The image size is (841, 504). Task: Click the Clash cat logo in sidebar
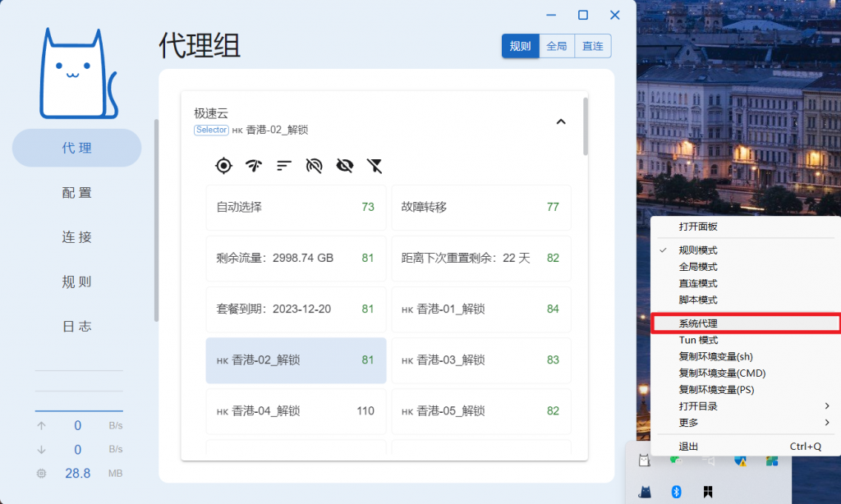78,73
